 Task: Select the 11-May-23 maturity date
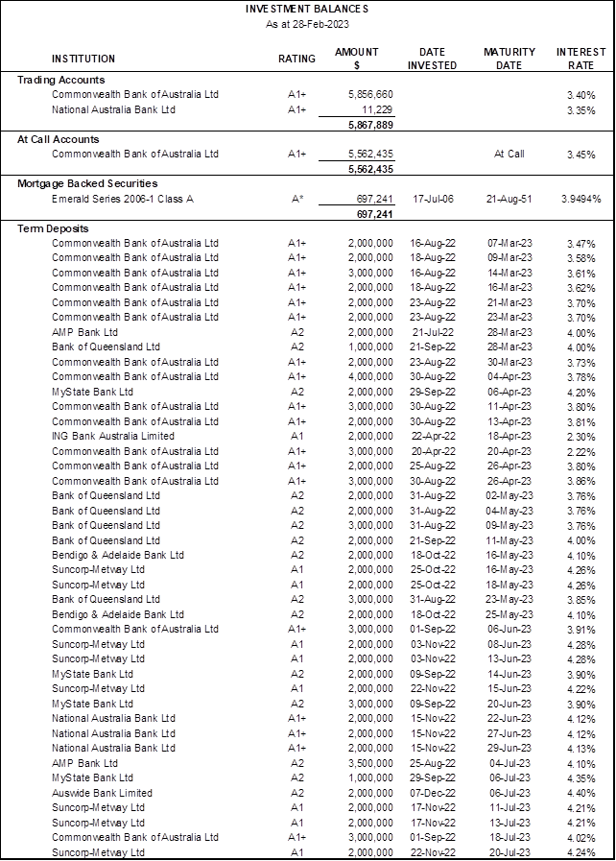pos(509,540)
